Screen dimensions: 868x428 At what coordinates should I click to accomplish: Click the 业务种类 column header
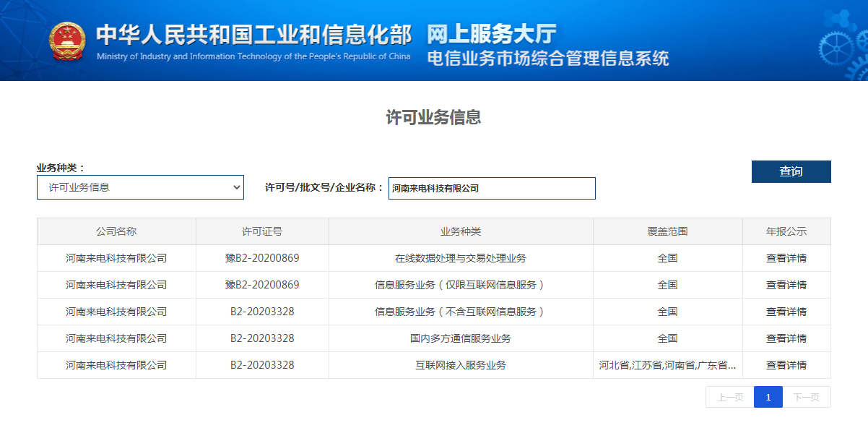coord(461,231)
